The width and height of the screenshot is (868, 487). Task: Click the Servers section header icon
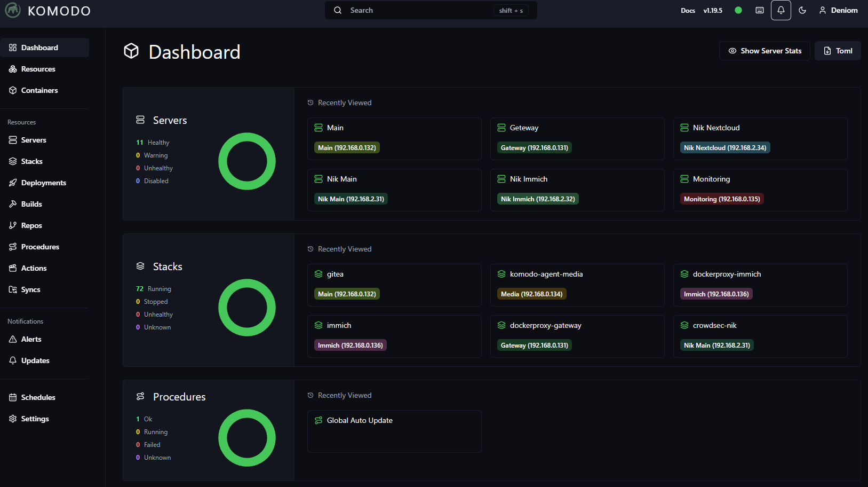coord(140,120)
